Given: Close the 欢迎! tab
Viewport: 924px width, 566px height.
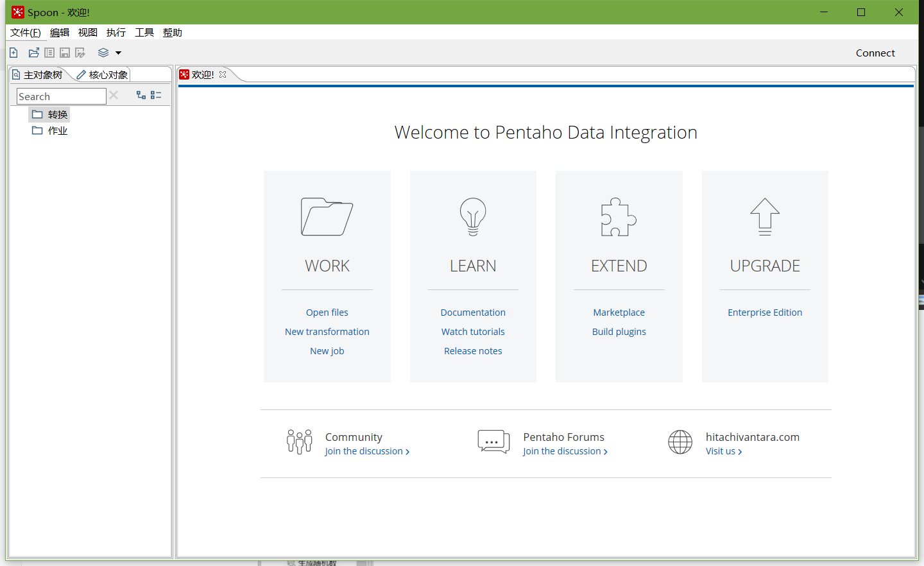Looking at the screenshot, I should (223, 74).
